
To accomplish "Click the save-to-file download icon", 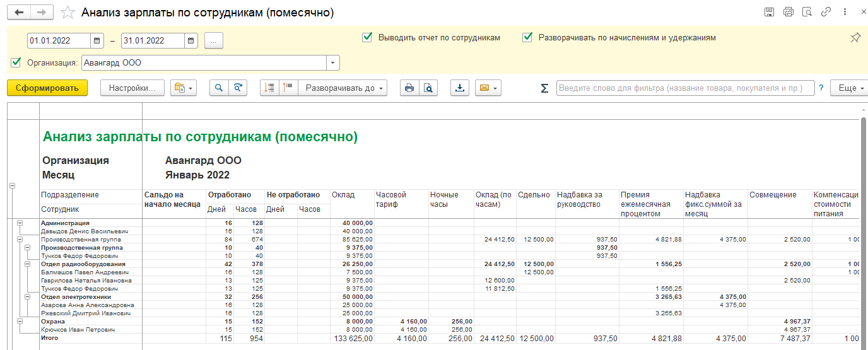I will click(x=460, y=88).
